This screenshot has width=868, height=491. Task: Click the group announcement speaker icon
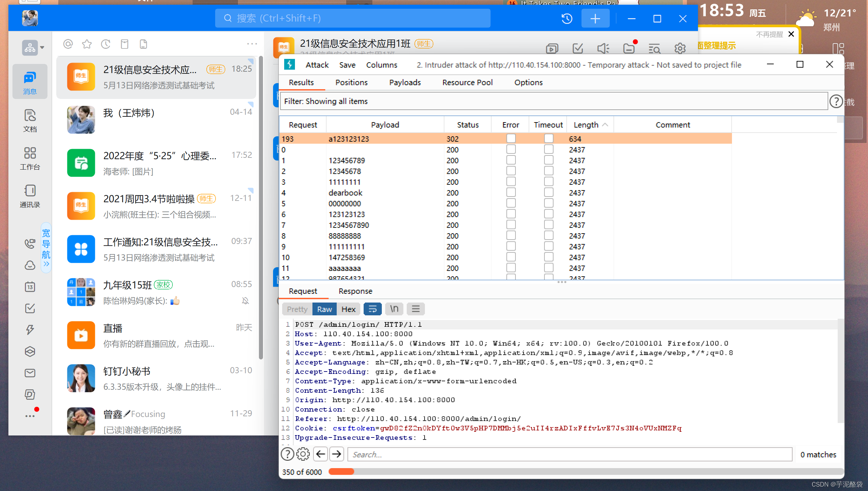tap(603, 48)
